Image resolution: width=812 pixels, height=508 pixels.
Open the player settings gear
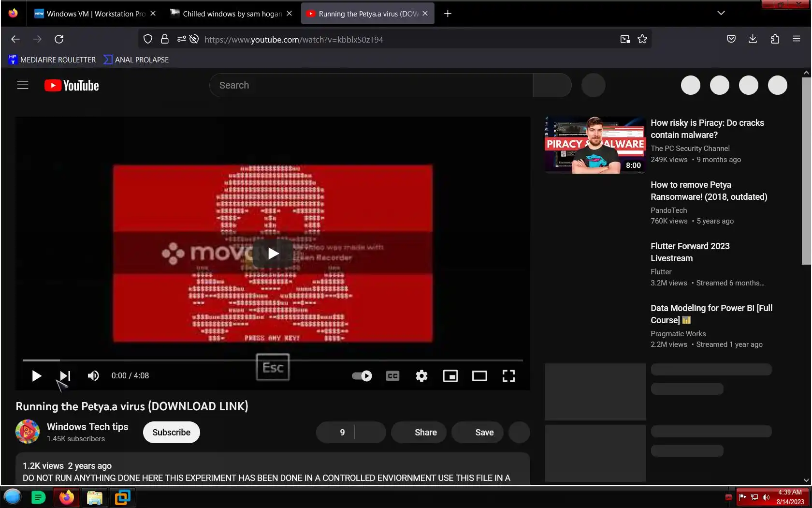421,376
